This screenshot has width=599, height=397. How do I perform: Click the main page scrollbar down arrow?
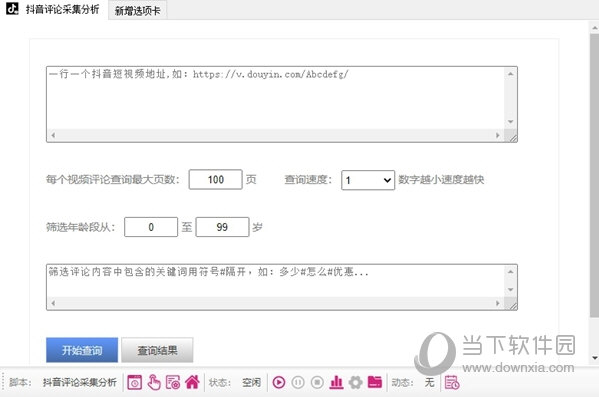[595, 358]
